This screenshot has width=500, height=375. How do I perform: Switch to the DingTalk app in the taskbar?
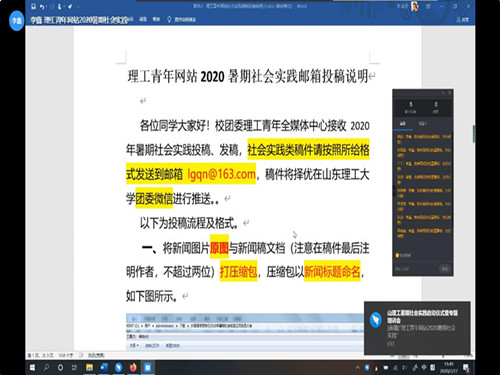tap(118, 367)
